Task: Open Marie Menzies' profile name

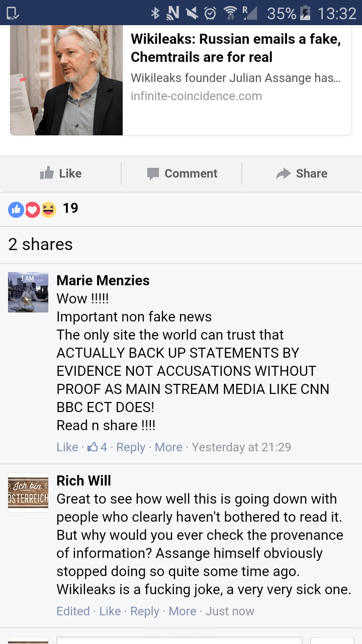Action: [103, 280]
